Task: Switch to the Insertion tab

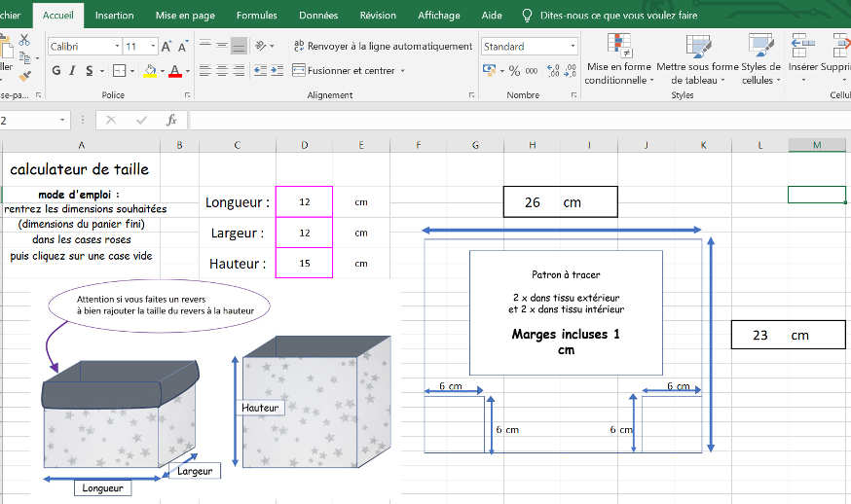Action: 114,16
